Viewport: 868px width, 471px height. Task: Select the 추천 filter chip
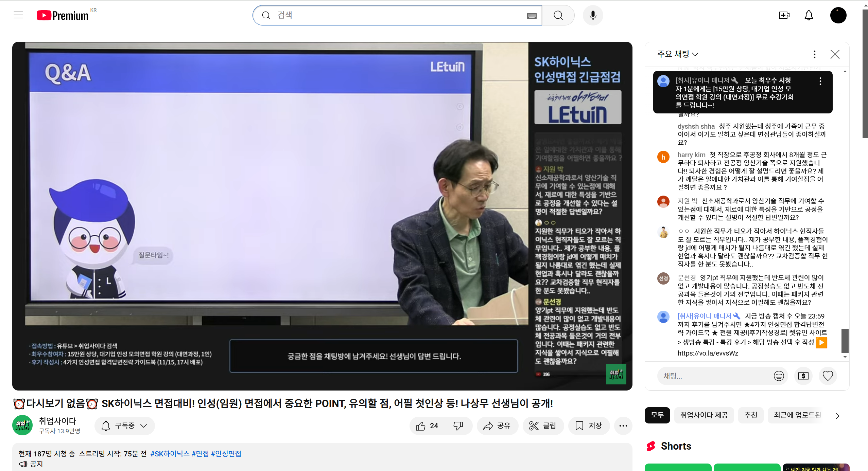pyautogui.click(x=751, y=415)
